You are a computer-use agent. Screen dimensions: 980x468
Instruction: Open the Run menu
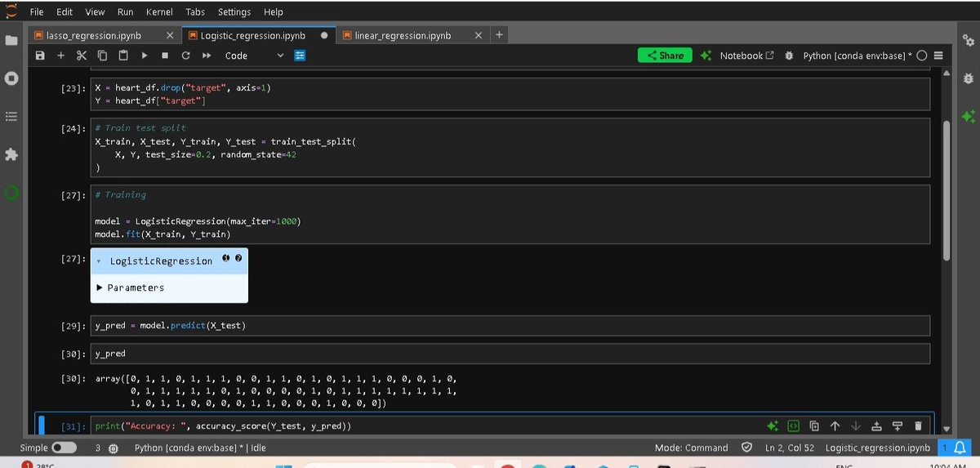tap(125, 11)
